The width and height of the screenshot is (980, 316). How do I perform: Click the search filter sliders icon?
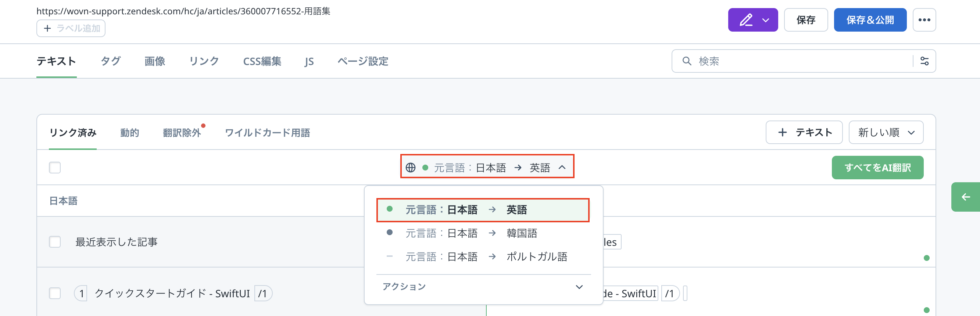click(x=924, y=61)
